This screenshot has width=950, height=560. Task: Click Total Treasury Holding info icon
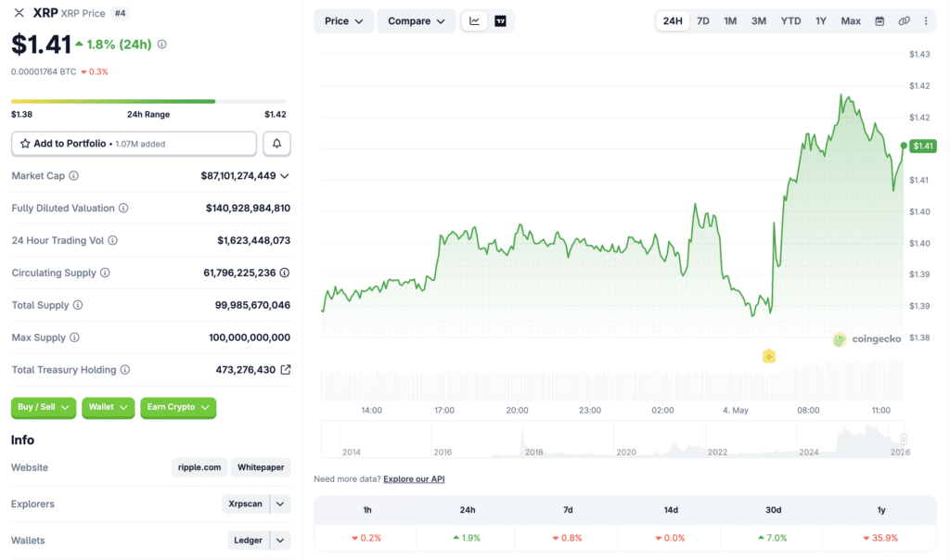click(x=125, y=370)
